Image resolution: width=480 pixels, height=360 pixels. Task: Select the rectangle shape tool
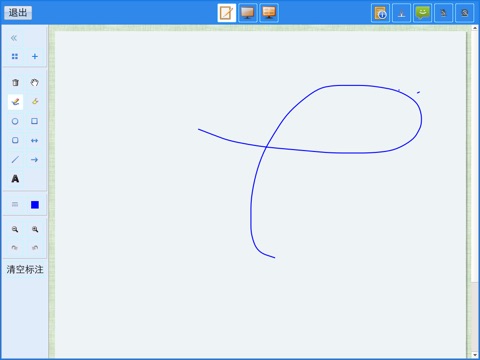click(34, 121)
